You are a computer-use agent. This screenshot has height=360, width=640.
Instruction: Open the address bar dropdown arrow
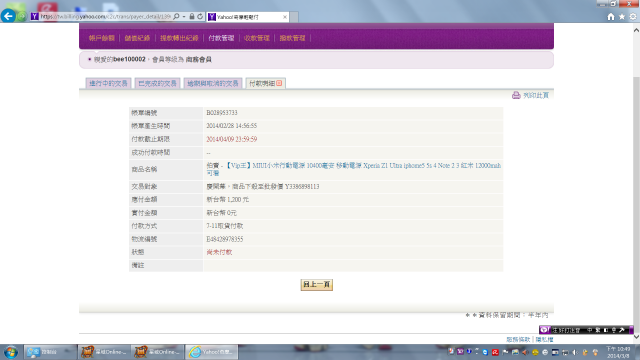click(184, 16)
